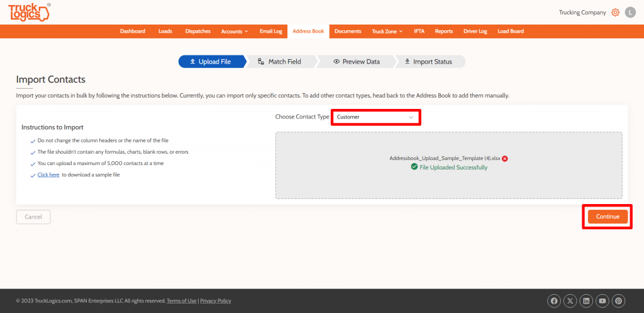Select the Upload File step
The image size is (644, 313).
[211, 62]
